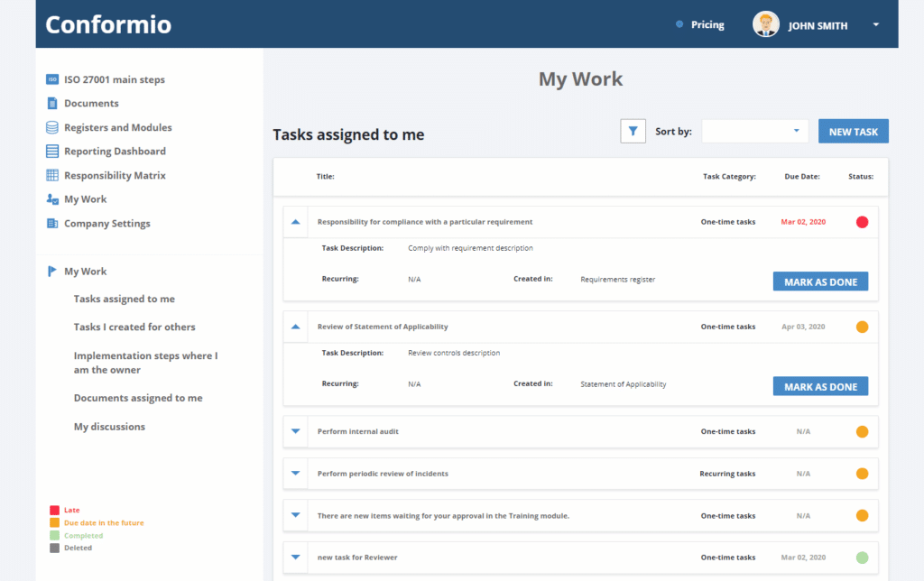The image size is (924, 581).
Task: Click the ISO 27001 main steps icon
Action: 52,79
